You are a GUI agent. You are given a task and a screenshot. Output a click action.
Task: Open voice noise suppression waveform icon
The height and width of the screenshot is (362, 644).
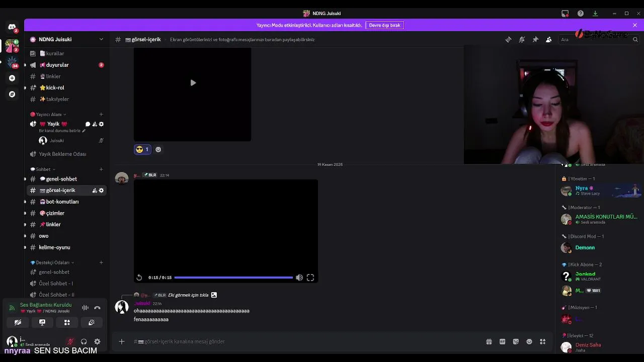click(x=85, y=308)
